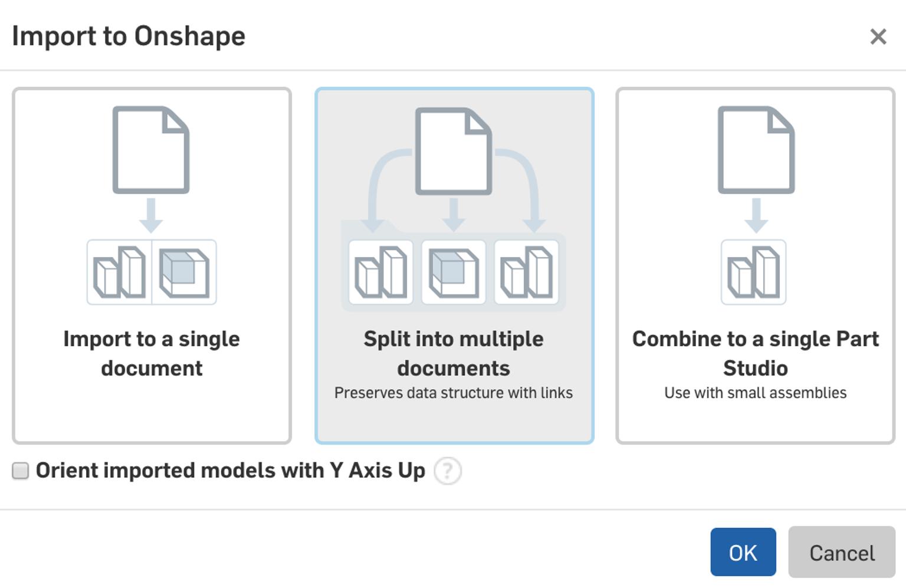
Task: Select the Combine to a single Part Studio option
Action: pyautogui.click(x=755, y=265)
